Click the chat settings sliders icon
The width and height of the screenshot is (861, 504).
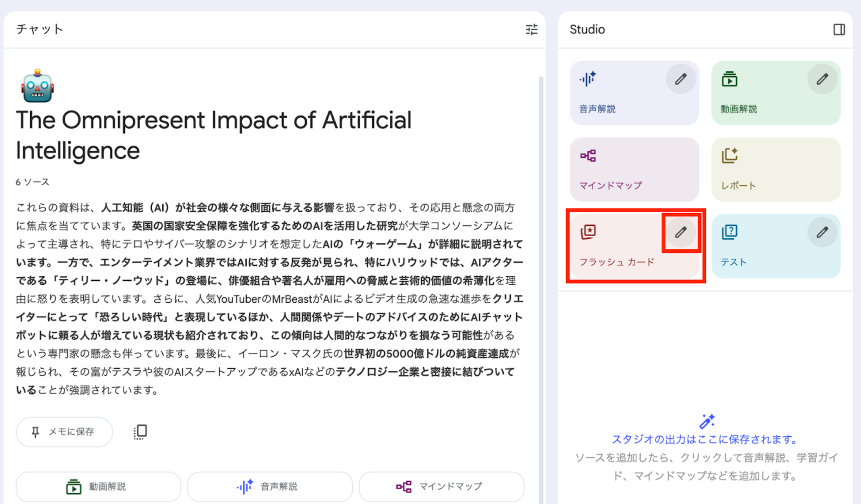(531, 29)
